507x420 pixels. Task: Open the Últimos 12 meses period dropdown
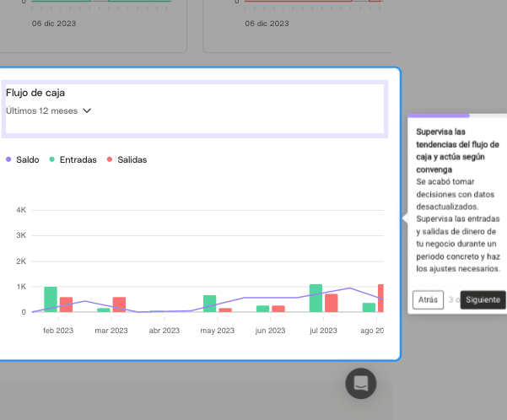point(41,110)
